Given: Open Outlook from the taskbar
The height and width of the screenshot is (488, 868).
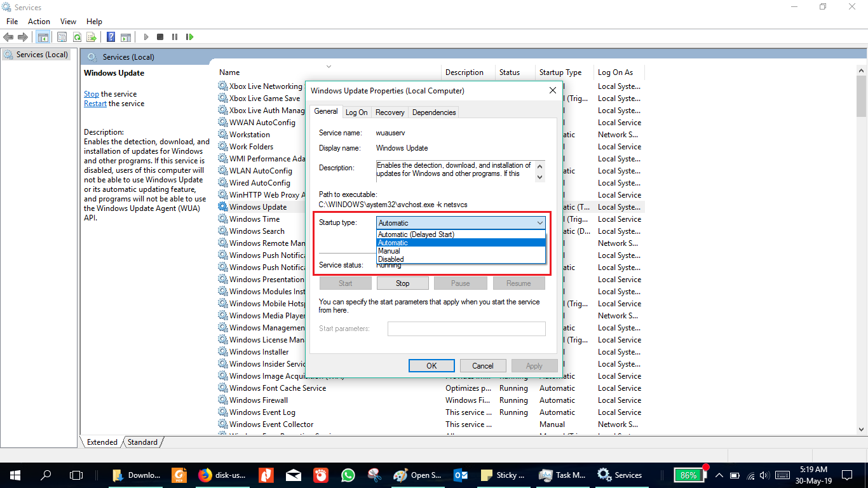Looking at the screenshot, I should click(x=461, y=475).
